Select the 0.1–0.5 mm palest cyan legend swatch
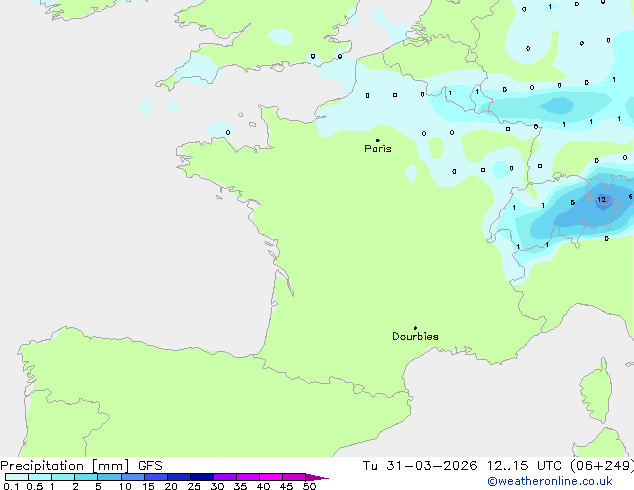The image size is (634, 490). click(17, 477)
